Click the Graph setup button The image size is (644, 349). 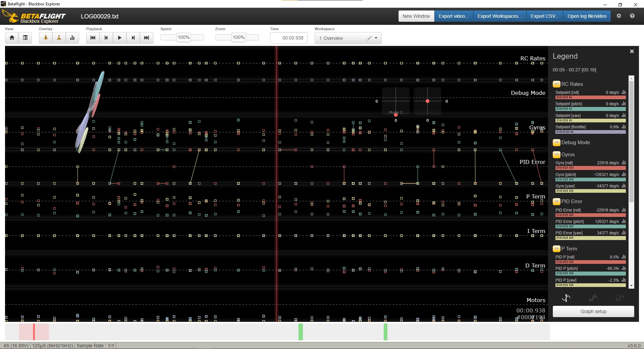point(593,311)
